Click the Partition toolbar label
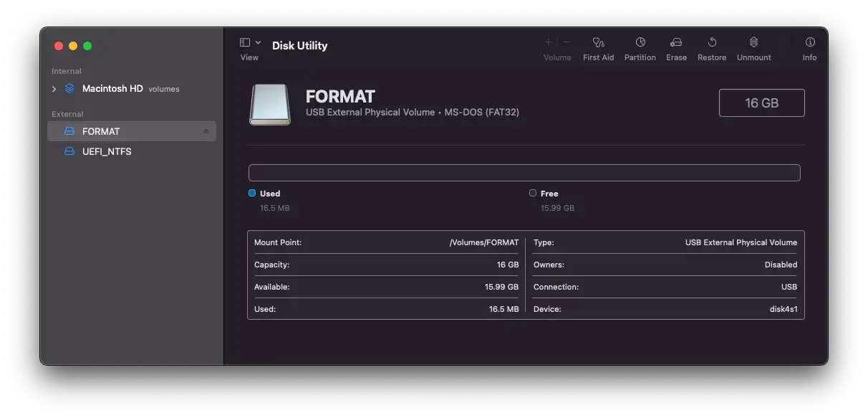 (640, 57)
